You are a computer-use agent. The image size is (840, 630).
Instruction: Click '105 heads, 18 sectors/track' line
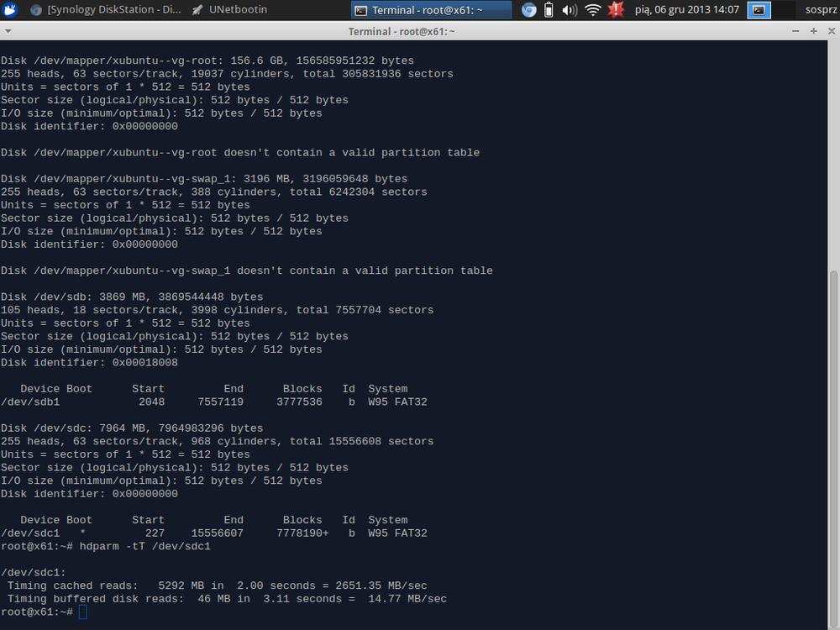tap(217, 310)
